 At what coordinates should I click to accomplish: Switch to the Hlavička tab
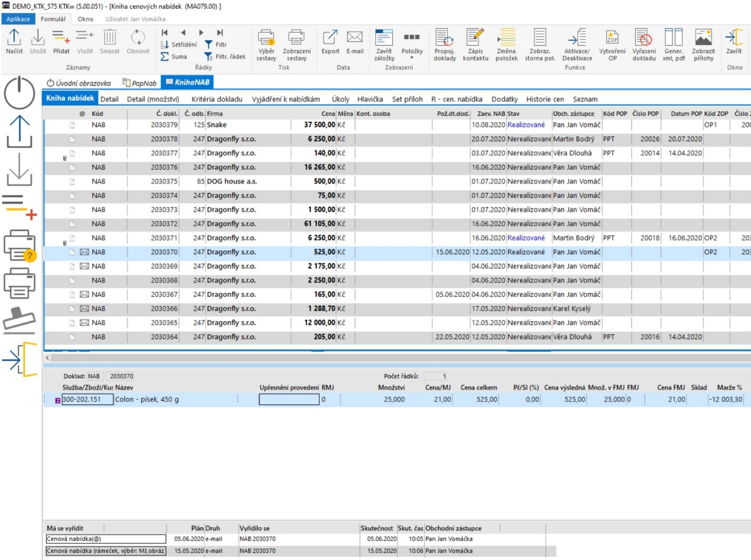point(370,99)
